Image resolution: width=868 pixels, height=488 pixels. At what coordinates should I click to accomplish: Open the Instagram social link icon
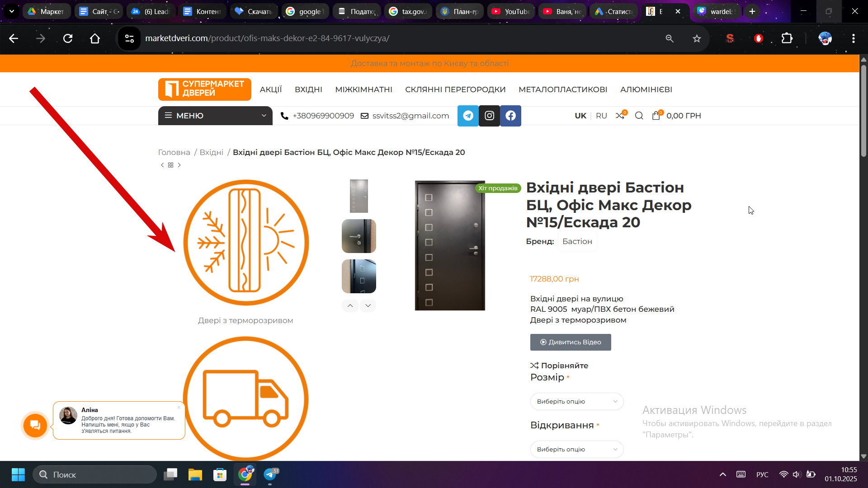489,116
